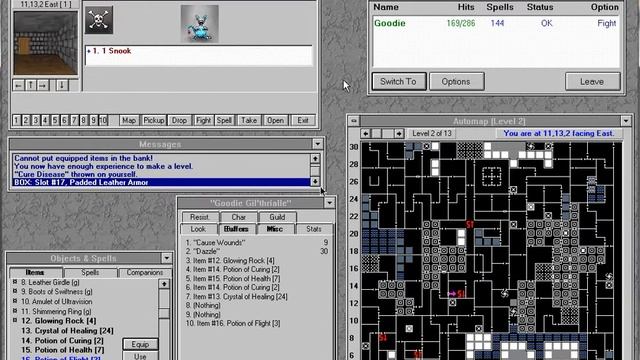
Task: Toggle equipped marker for Leather Girdle
Action: 15,282
